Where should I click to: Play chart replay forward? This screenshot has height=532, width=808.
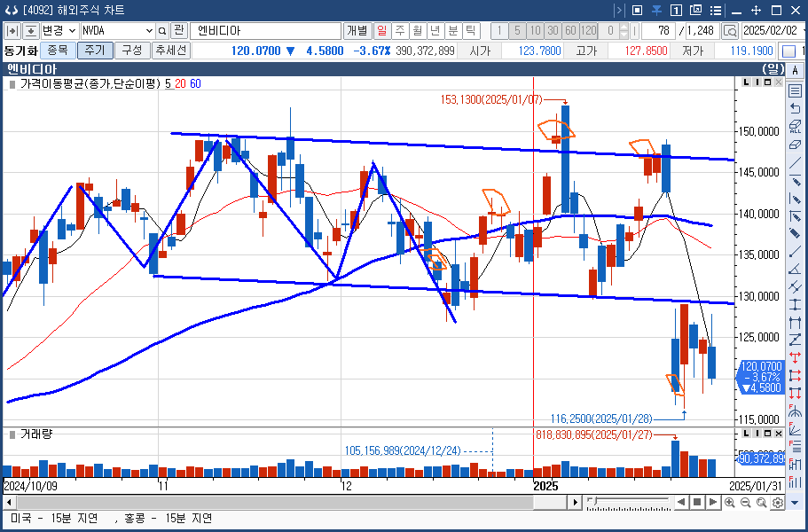[713, 502]
